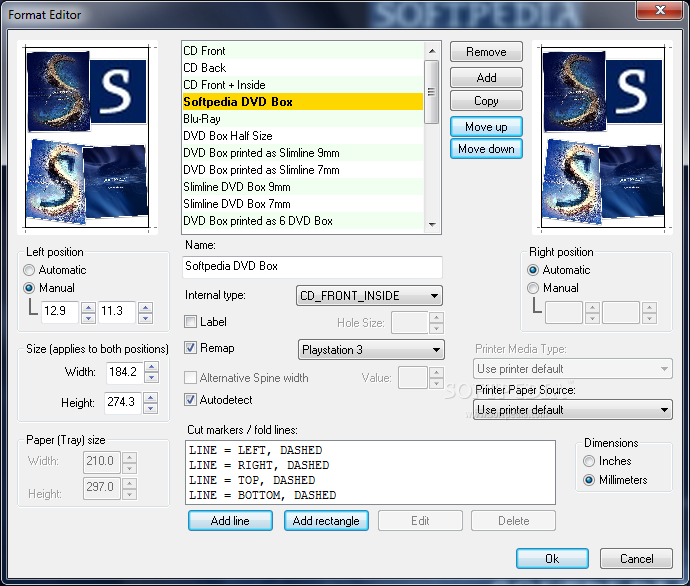Image resolution: width=690 pixels, height=586 pixels.
Task: Increase Left position second value spinner up
Action: (146, 308)
